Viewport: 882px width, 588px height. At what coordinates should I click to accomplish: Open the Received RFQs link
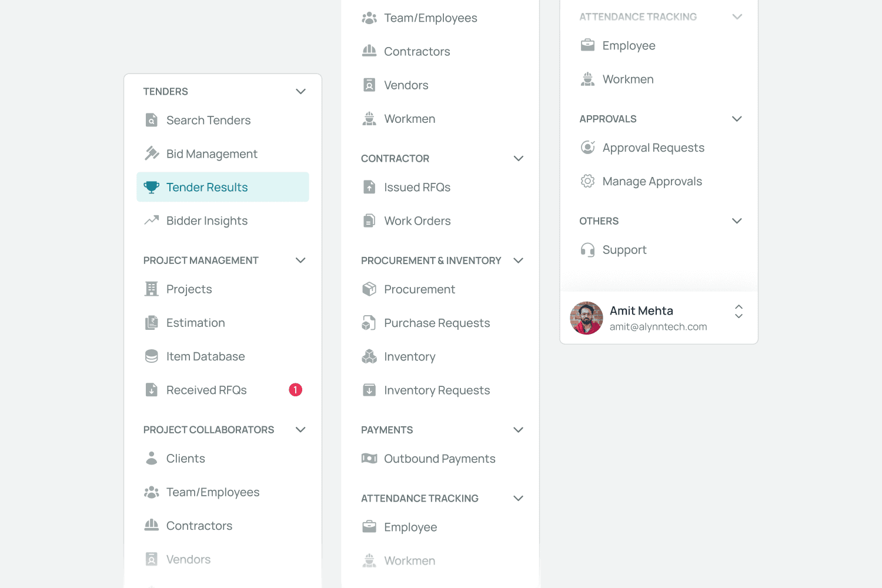coord(223,389)
